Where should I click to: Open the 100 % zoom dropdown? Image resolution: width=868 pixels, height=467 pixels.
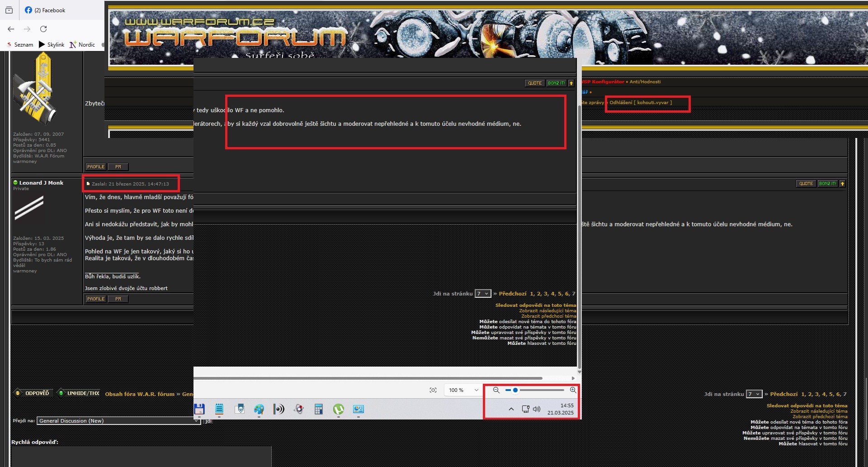click(463, 390)
